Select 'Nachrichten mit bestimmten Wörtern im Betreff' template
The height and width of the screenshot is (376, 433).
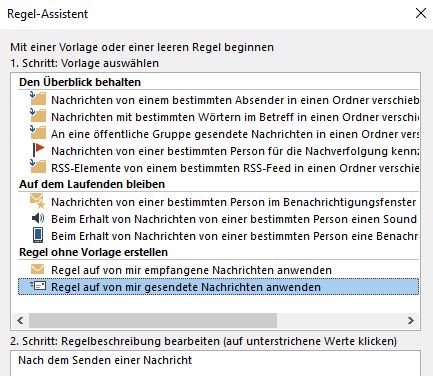(x=235, y=117)
